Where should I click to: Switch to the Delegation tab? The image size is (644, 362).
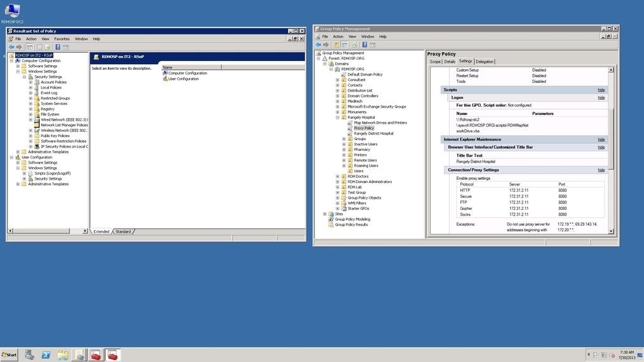(x=484, y=61)
